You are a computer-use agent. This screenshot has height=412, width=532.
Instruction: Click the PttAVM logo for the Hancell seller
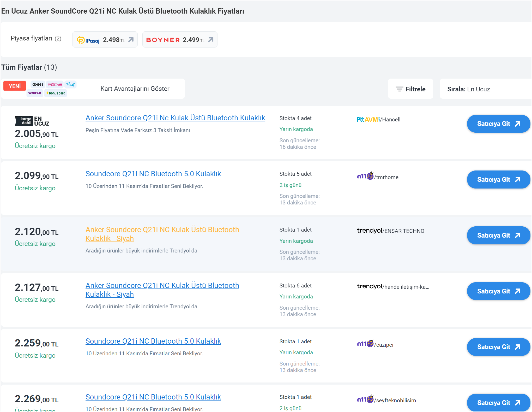click(368, 120)
